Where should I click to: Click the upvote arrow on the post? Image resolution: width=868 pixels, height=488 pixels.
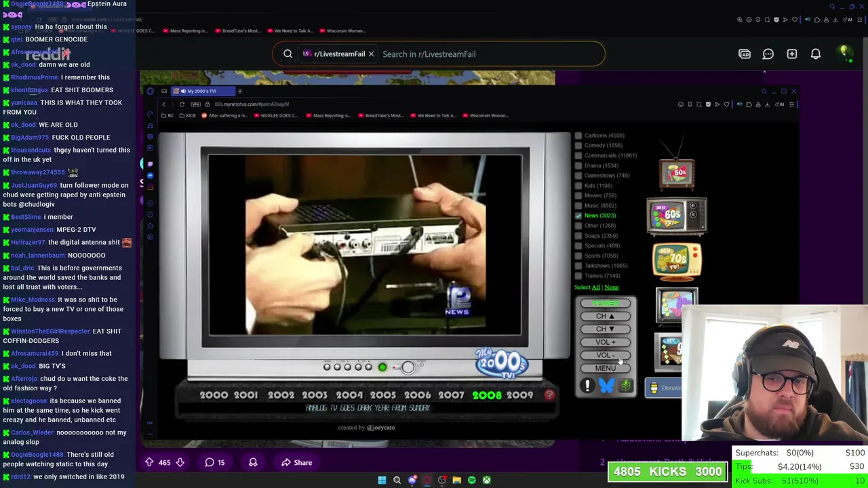tap(149, 462)
